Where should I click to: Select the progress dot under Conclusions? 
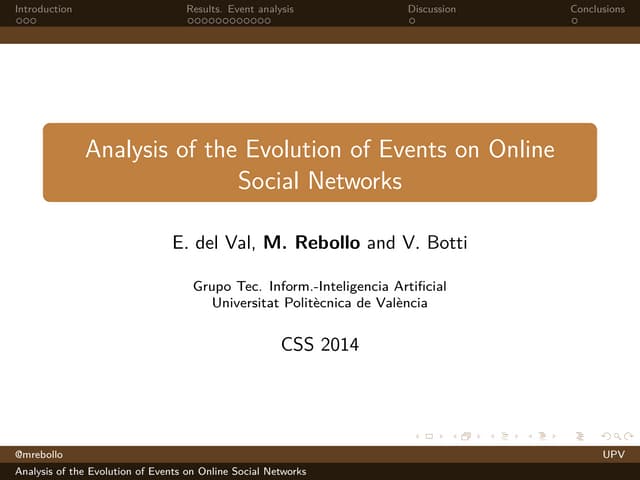click(x=574, y=21)
